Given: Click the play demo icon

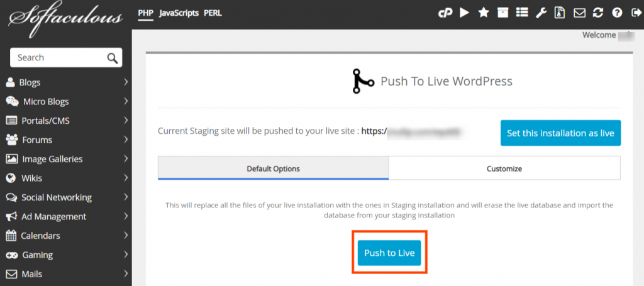Looking at the screenshot, I should pyautogui.click(x=465, y=13).
